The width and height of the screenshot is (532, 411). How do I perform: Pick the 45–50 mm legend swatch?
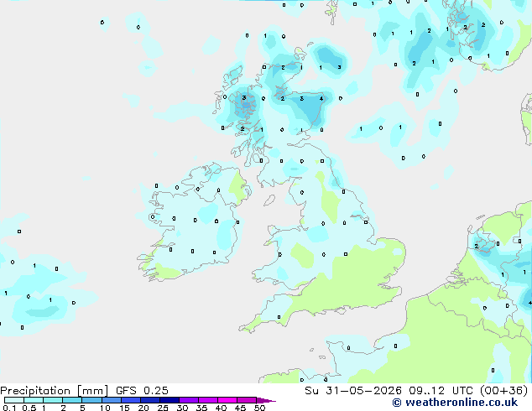(x=247, y=400)
